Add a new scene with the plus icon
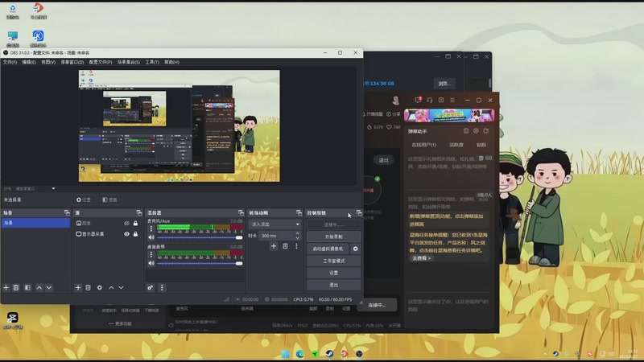The width and height of the screenshot is (644, 362). click(x=6, y=288)
